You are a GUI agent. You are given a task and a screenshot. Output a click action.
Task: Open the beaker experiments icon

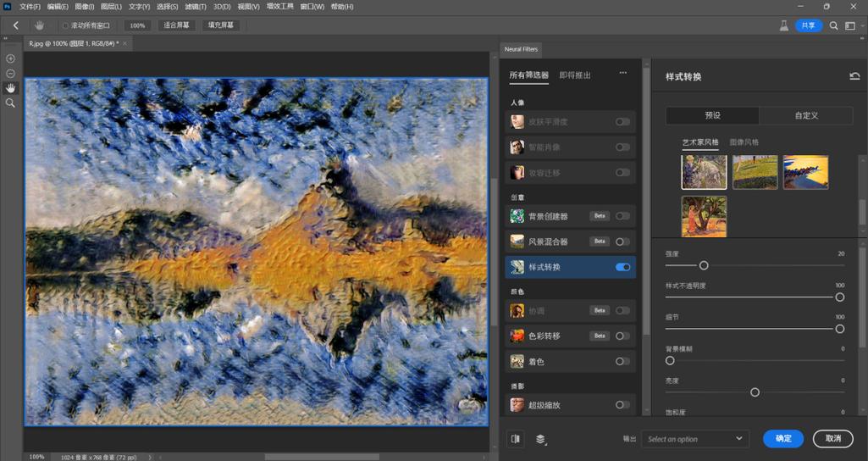tap(784, 25)
